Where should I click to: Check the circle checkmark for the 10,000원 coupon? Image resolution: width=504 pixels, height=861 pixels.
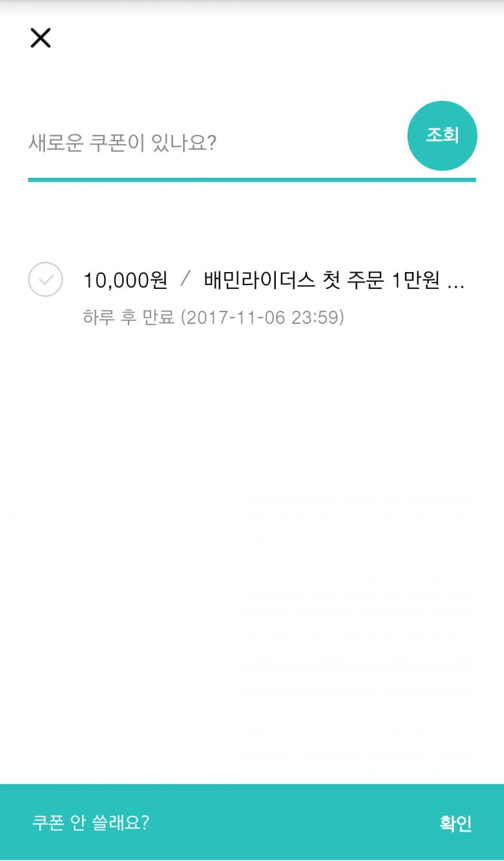pos(45,280)
